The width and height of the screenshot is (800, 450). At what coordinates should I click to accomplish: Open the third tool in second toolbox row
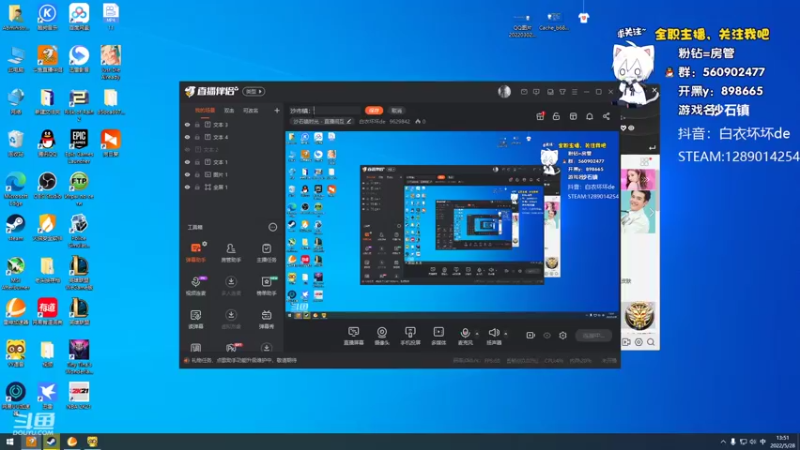266,286
